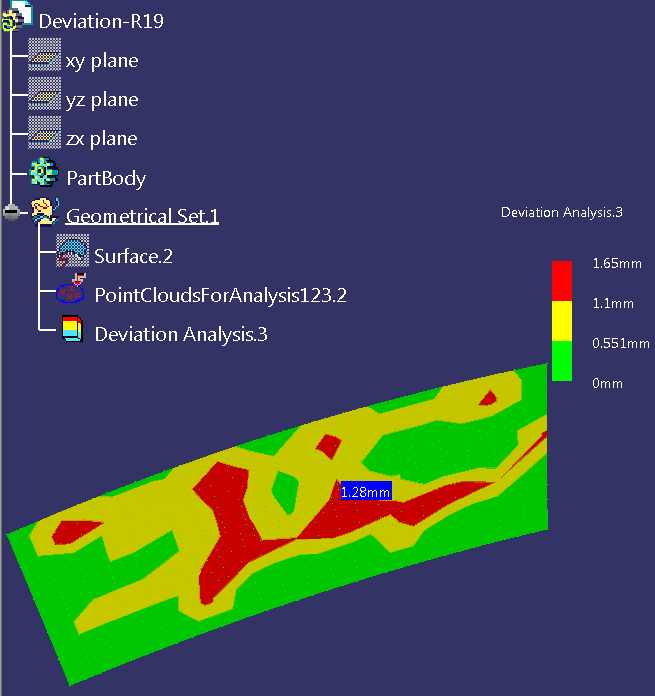Select Deviation Analysis.3 in the tree

181,335
